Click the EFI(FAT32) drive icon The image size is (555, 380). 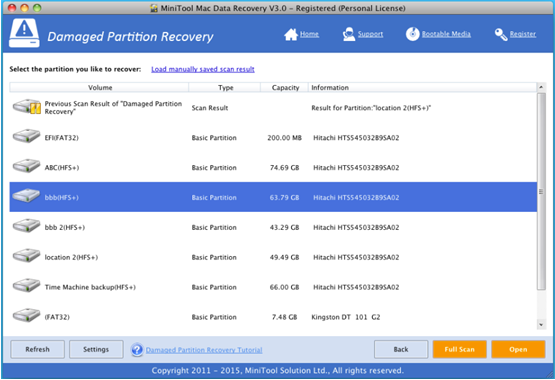tap(27, 137)
